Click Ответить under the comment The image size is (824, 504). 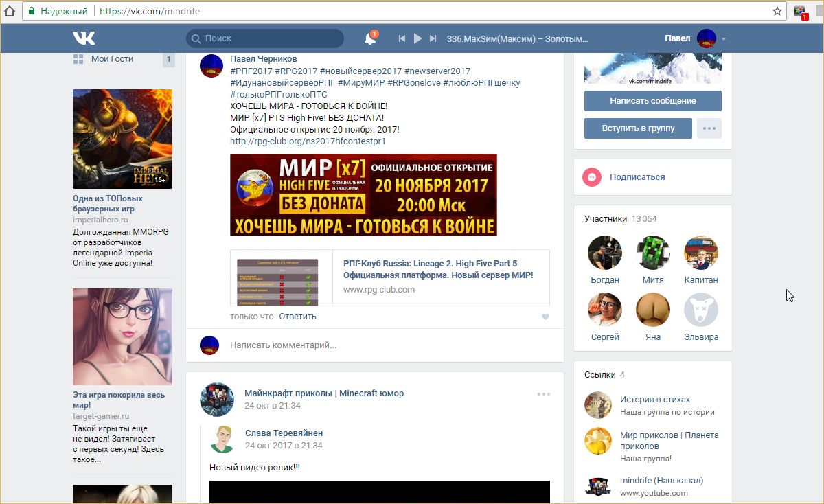[x=297, y=317]
